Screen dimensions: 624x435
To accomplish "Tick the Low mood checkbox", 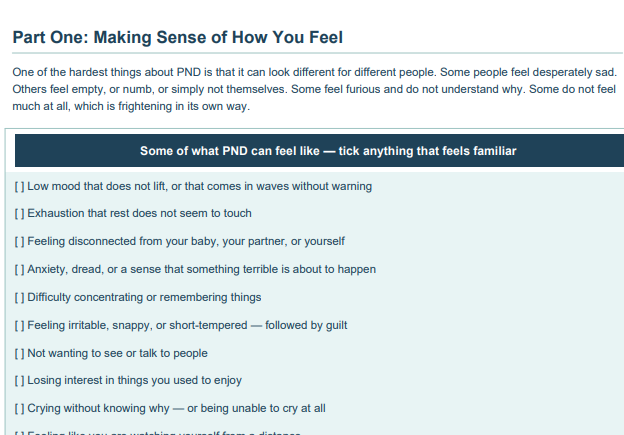I will pos(20,186).
